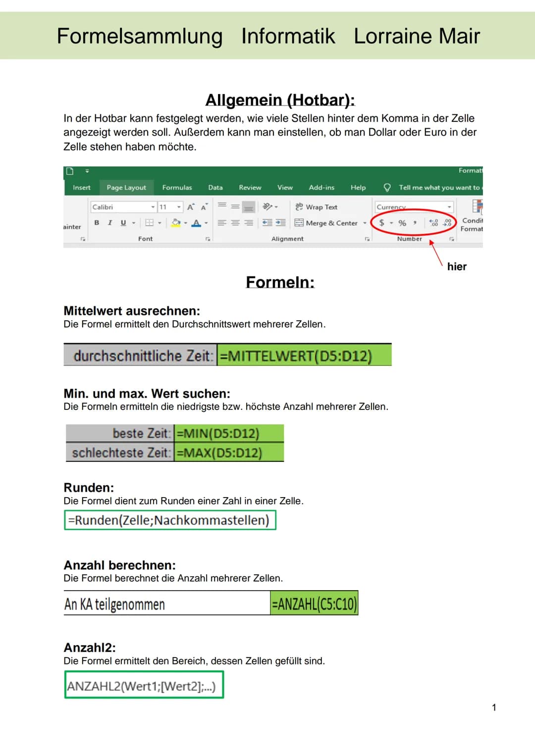
Task: Expand the Underline style dropdown arrow
Action: [134, 223]
